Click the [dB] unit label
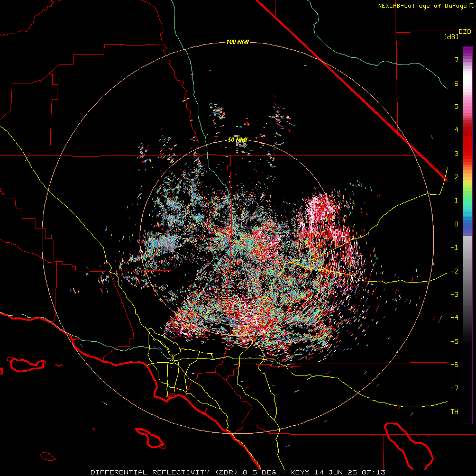Image resolution: width=476 pixels, height=476 pixels. coord(451,37)
